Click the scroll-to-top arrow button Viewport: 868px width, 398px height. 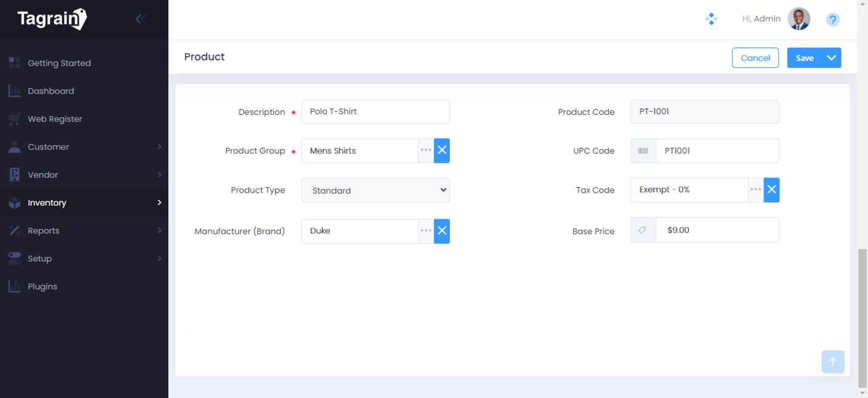coord(832,362)
